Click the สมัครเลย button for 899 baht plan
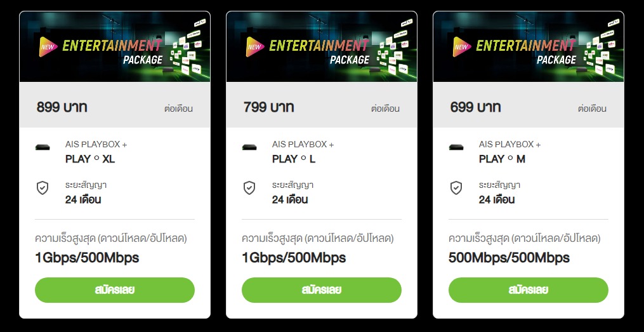The image size is (644, 332). 115,290
